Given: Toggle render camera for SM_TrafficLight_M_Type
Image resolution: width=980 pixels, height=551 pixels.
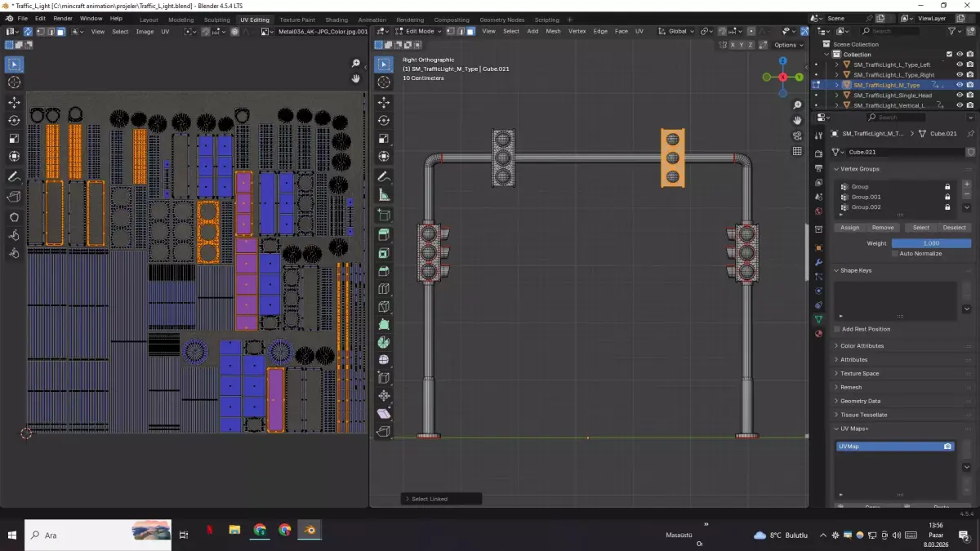Looking at the screenshot, I should [969, 85].
